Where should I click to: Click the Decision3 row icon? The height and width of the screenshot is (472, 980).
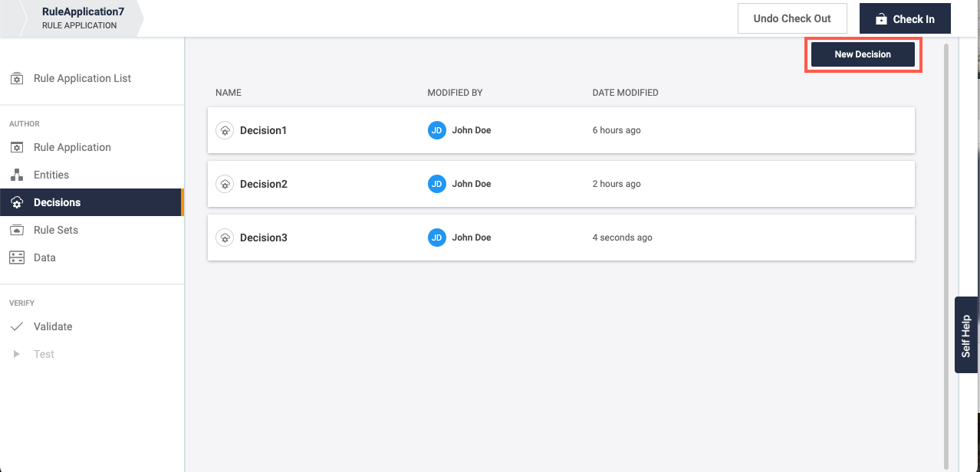coord(224,238)
